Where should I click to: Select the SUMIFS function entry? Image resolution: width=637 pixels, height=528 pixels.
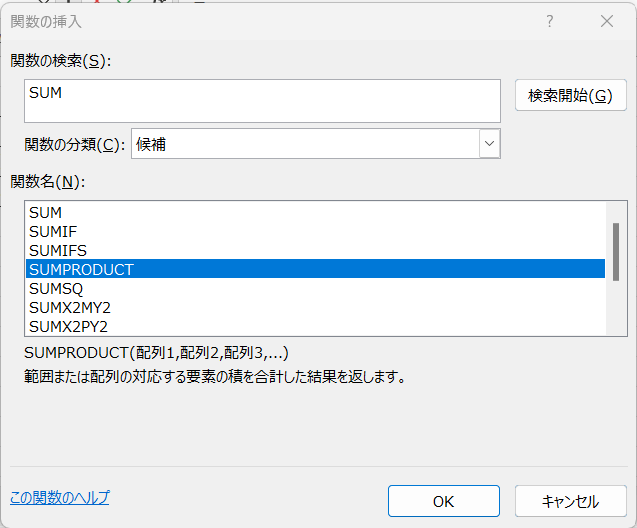click(x=57, y=251)
